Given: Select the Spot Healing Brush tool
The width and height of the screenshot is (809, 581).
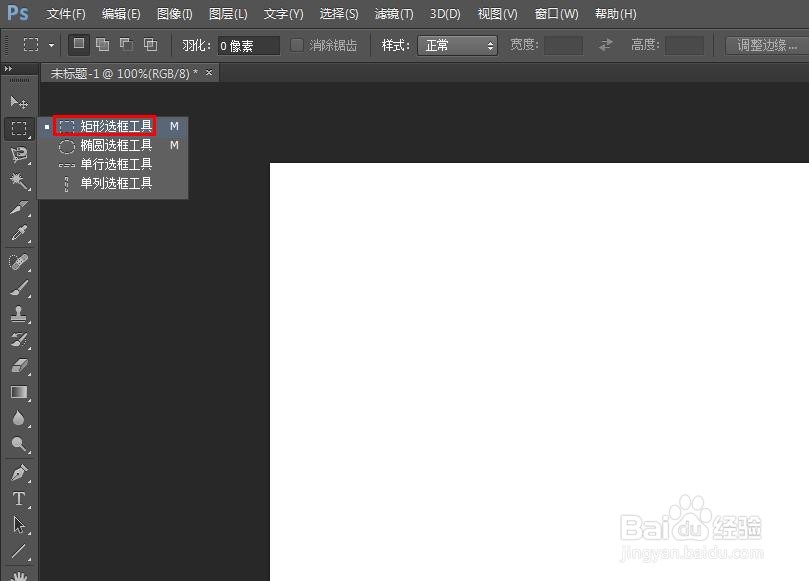Looking at the screenshot, I should click(18, 261).
